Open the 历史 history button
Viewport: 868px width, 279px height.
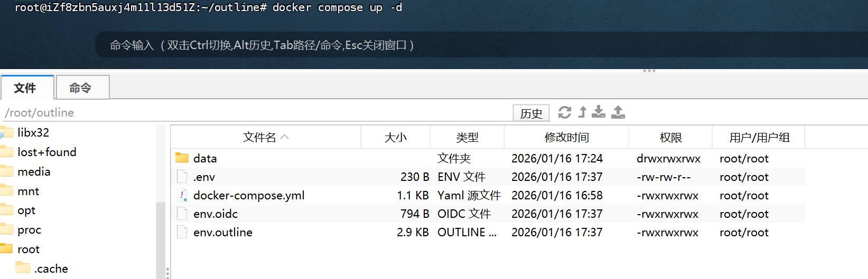tap(531, 113)
